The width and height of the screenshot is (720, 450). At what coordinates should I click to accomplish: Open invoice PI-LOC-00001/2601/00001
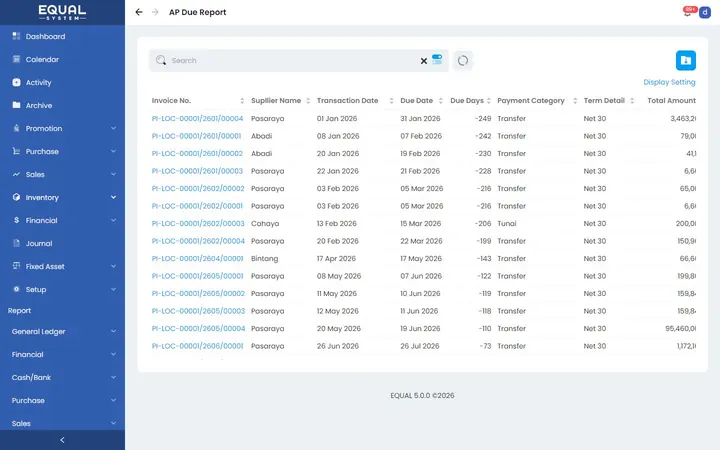coord(197,136)
